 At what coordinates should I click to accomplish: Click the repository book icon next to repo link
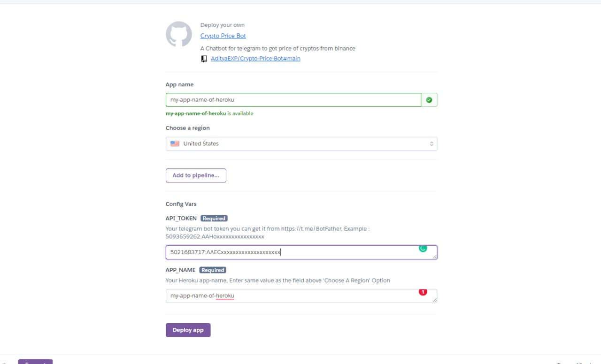(x=204, y=58)
